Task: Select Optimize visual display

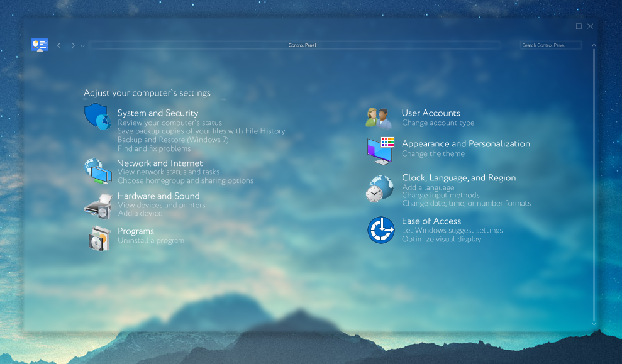Action: pyautogui.click(x=442, y=239)
